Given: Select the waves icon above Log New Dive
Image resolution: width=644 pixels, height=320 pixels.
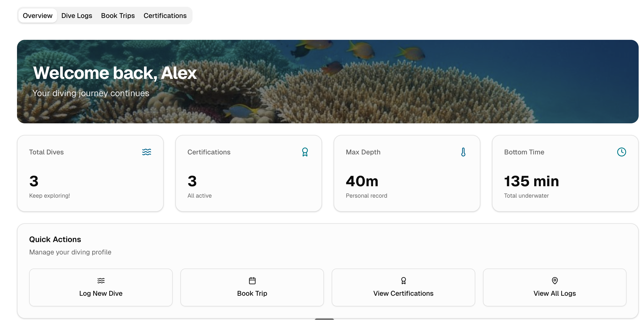Looking at the screenshot, I should pos(101,280).
